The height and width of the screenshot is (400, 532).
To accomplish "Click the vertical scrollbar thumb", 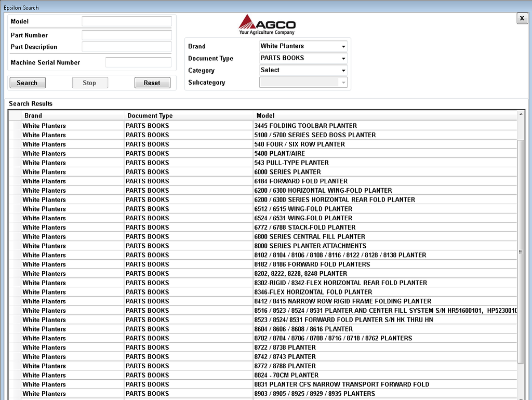I will coord(521,251).
